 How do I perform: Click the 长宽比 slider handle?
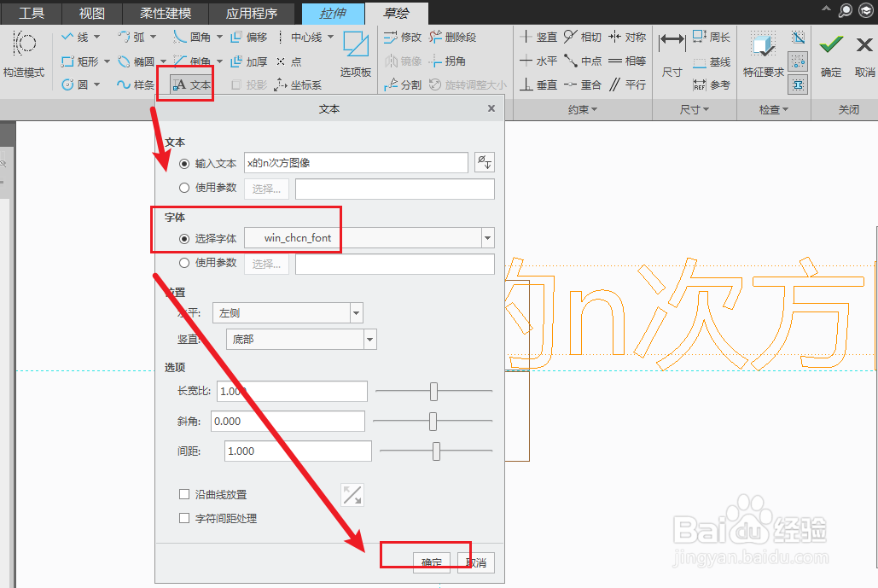pos(434,392)
